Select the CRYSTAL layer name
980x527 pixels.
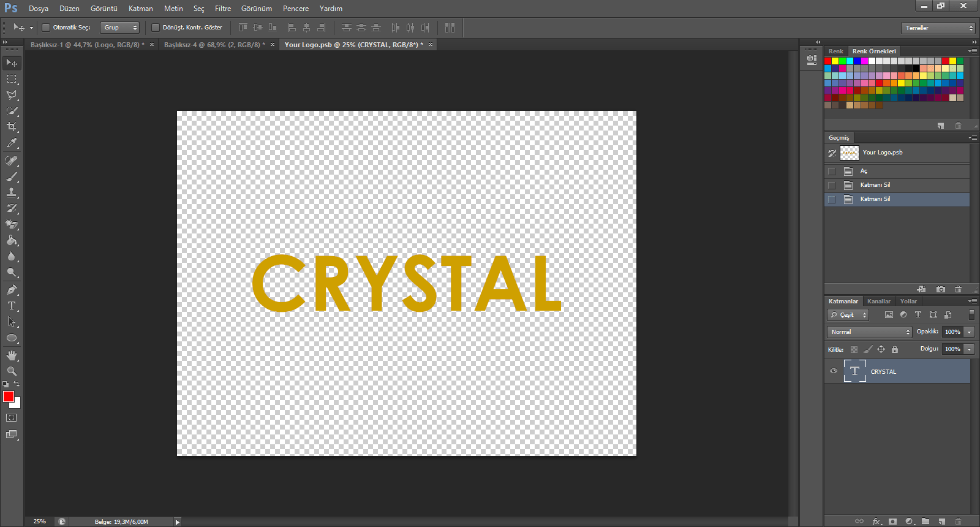(x=883, y=372)
